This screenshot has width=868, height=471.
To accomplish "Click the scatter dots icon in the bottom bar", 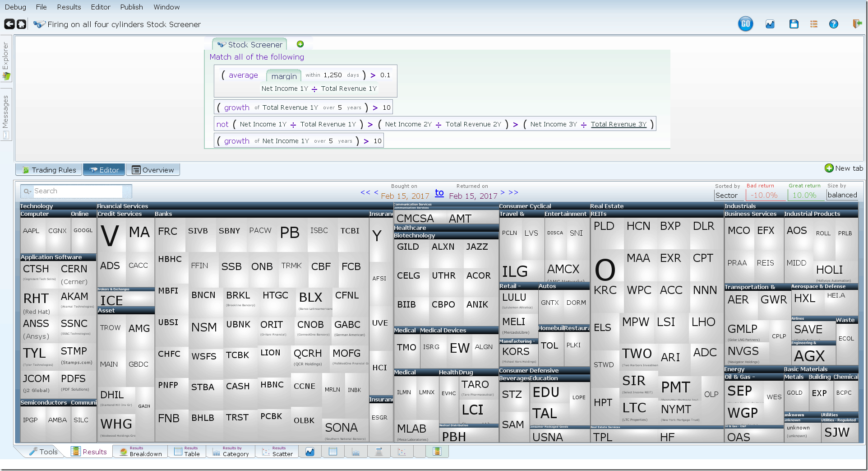I will pyautogui.click(x=402, y=452).
